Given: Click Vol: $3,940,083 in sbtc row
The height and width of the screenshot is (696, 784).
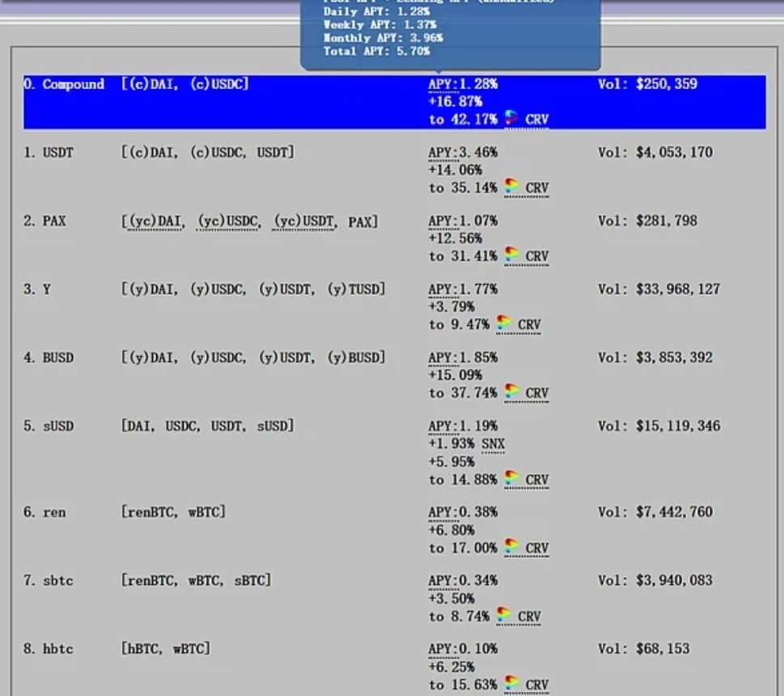Looking at the screenshot, I should pos(655,581).
